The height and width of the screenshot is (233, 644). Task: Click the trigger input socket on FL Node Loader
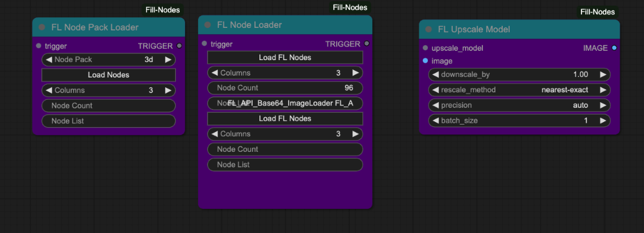[x=204, y=43]
